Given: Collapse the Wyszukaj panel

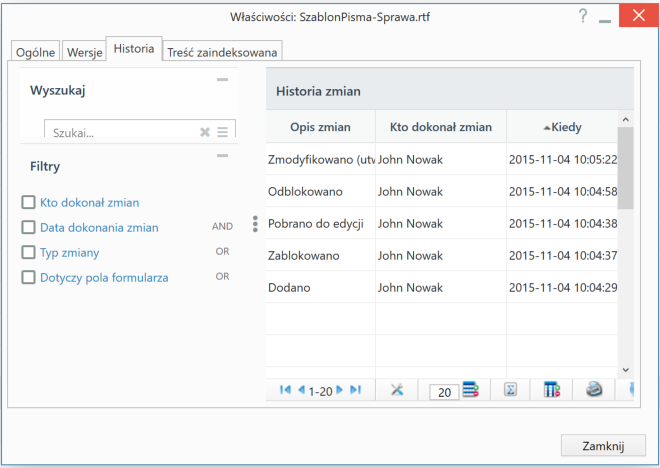Looking at the screenshot, I should click(x=222, y=79).
